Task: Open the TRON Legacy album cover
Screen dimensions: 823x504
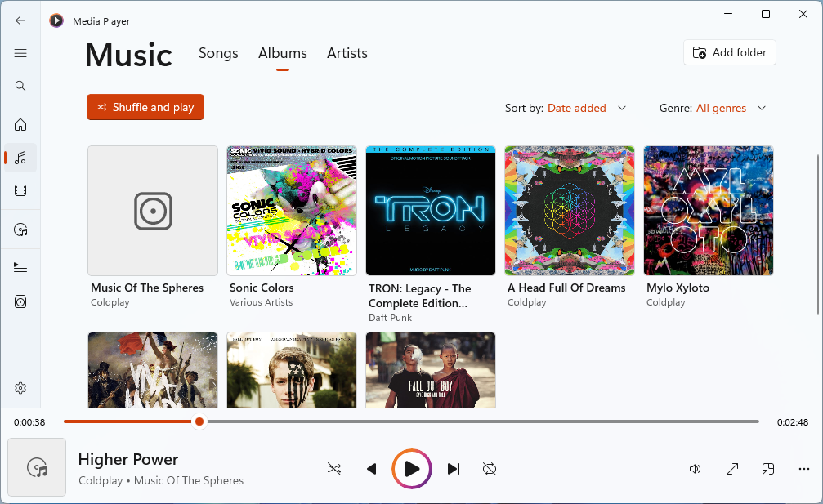Action: point(431,211)
